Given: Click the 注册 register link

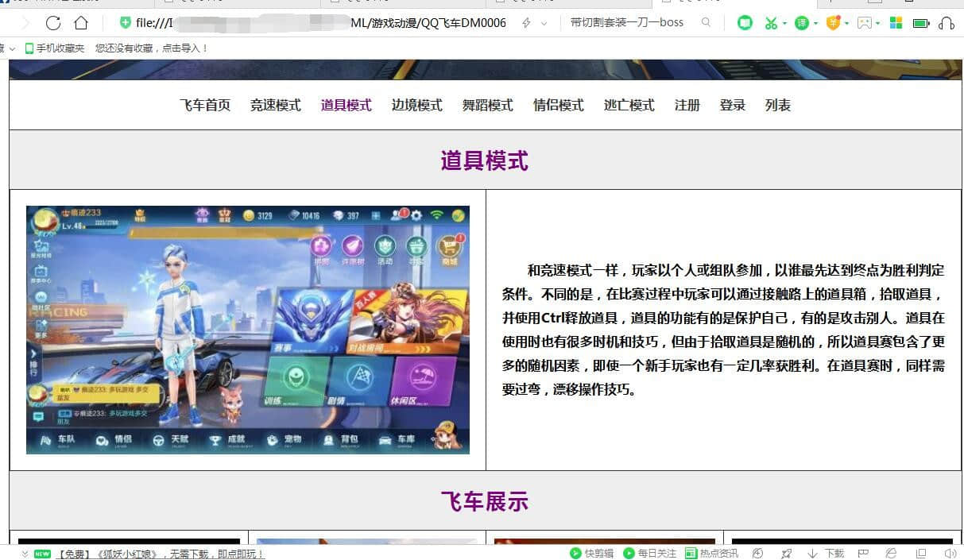Looking at the screenshot, I should pyautogui.click(x=687, y=105).
